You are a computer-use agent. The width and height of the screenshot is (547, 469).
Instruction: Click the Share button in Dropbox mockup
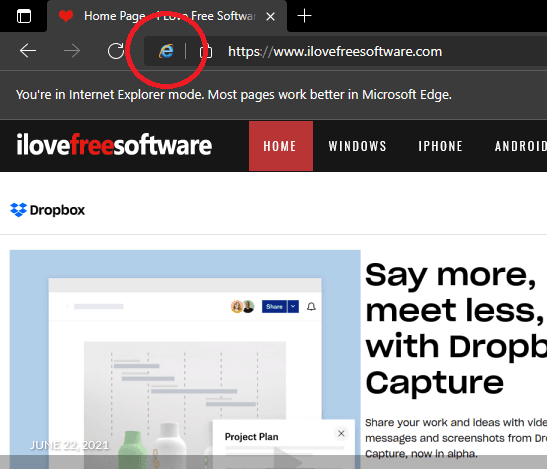[274, 307]
